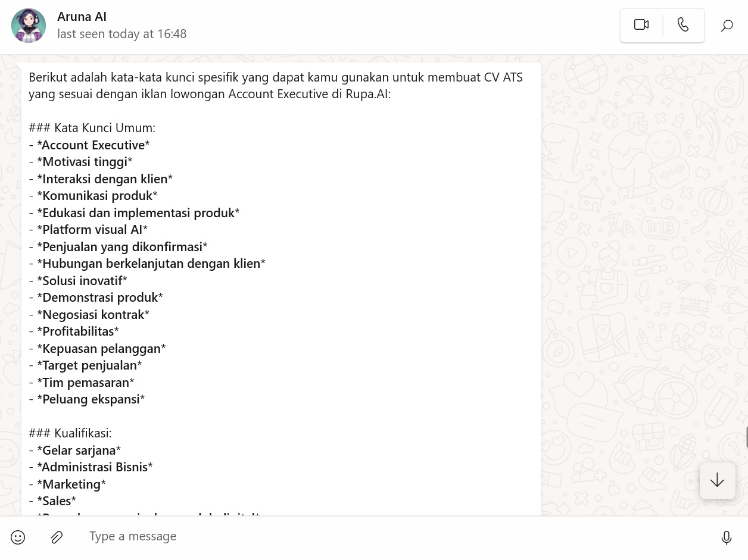
Task: Click the "### Kualifikasi:" heading text
Action: point(70,433)
